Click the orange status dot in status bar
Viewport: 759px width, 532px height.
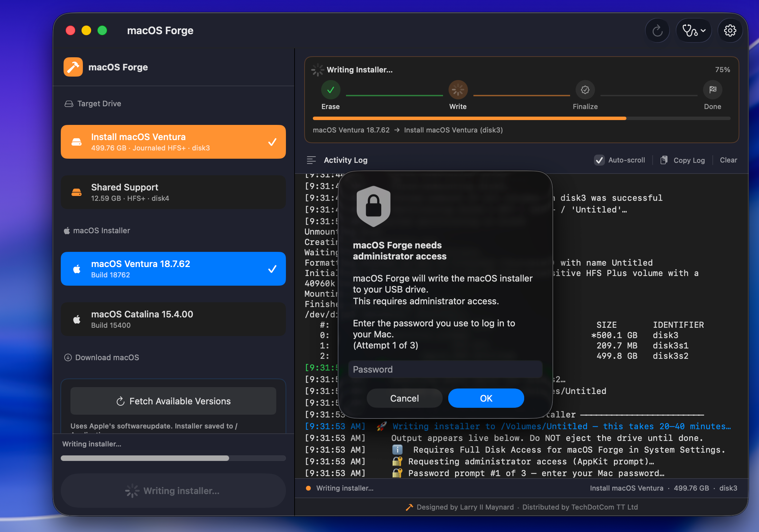(x=308, y=488)
